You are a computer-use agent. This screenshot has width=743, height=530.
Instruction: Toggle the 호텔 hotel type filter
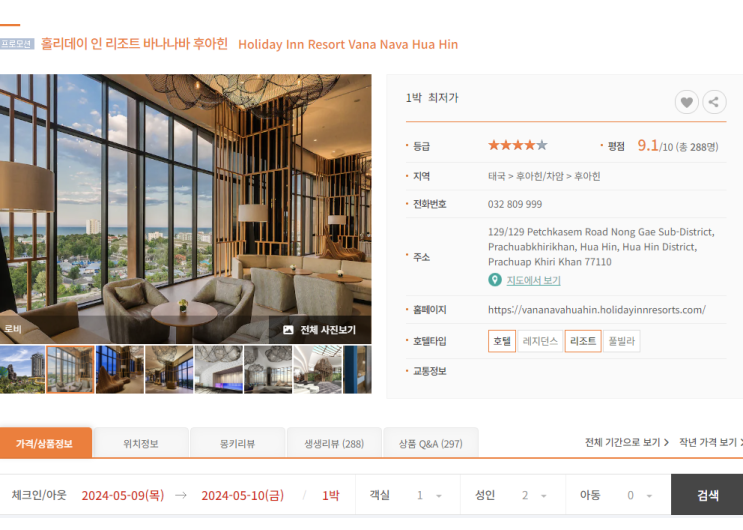(502, 341)
